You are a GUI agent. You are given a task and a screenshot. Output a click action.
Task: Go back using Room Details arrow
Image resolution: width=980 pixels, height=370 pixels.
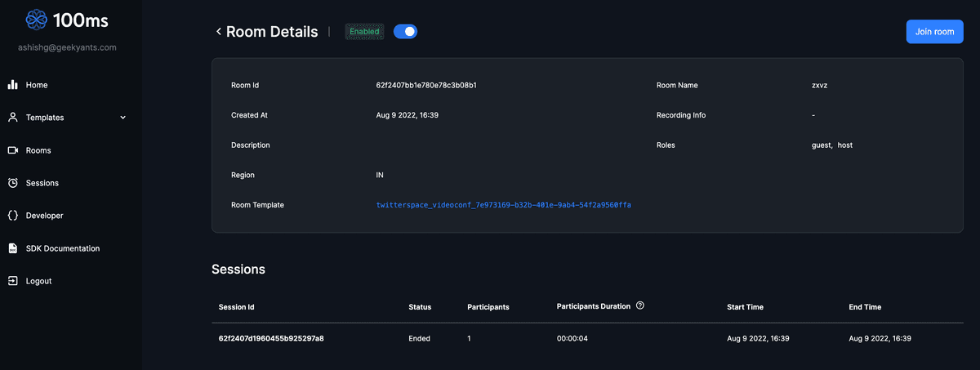[218, 32]
